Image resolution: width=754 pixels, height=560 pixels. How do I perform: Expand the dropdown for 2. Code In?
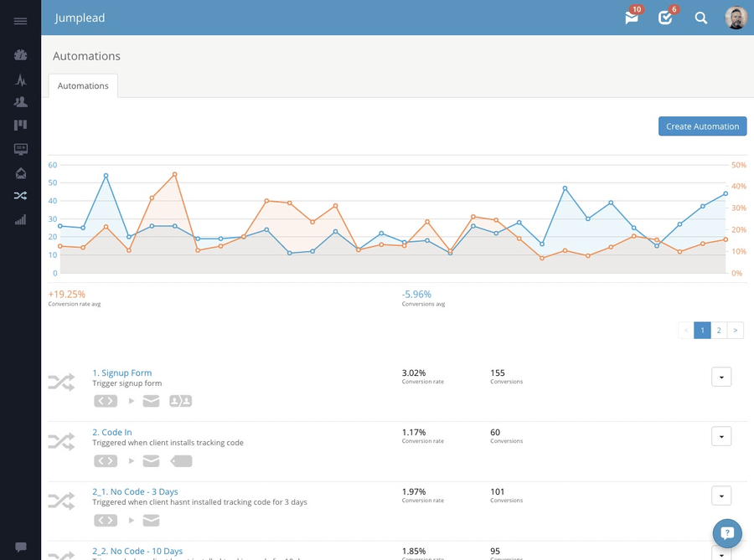pyautogui.click(x=721, y=436)
